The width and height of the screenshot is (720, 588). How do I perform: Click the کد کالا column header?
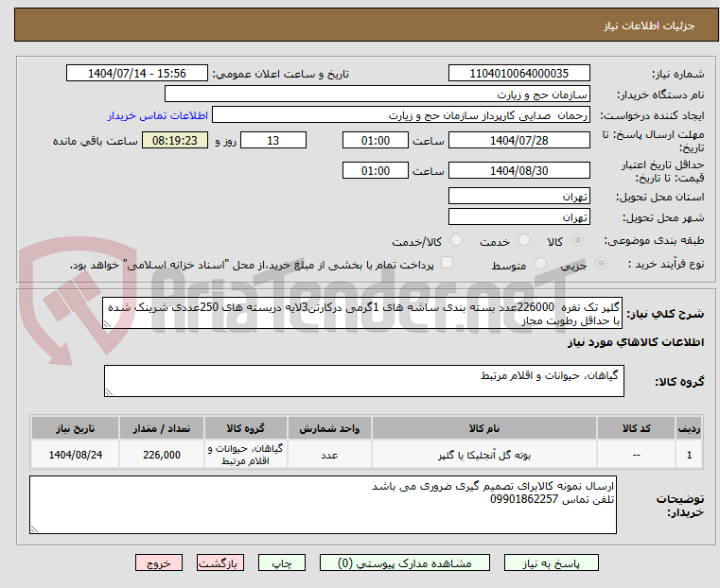(636, 428)
